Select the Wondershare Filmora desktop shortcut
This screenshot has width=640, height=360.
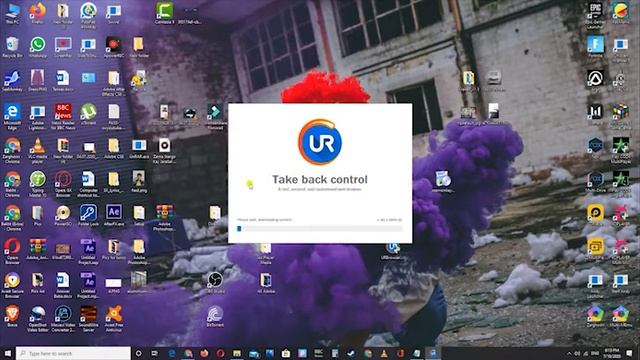pos(215,117)
